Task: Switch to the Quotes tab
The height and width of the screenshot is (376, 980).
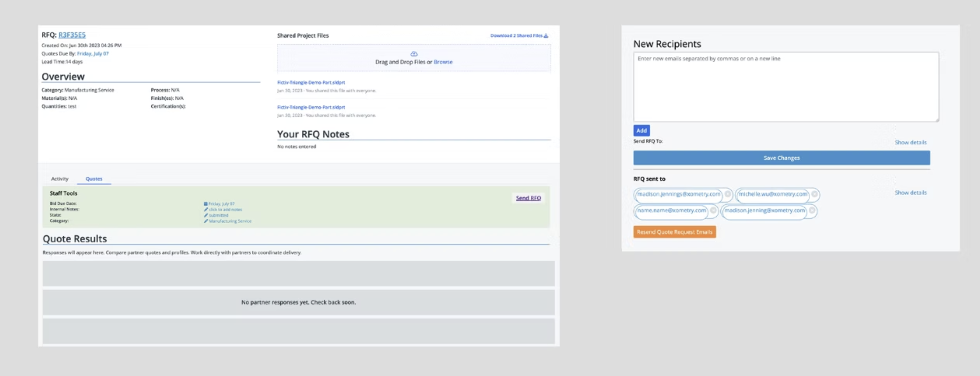Action: [x=94, y=179]
